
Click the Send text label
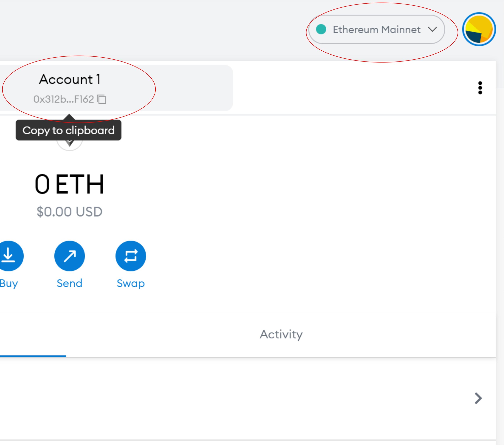click(70, 283)
